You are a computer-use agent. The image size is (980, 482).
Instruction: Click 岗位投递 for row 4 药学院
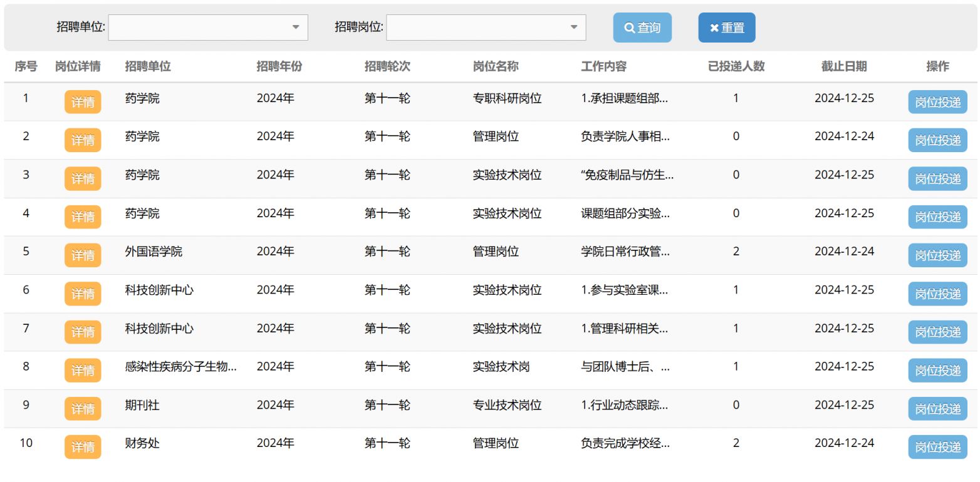click(937, 217)
